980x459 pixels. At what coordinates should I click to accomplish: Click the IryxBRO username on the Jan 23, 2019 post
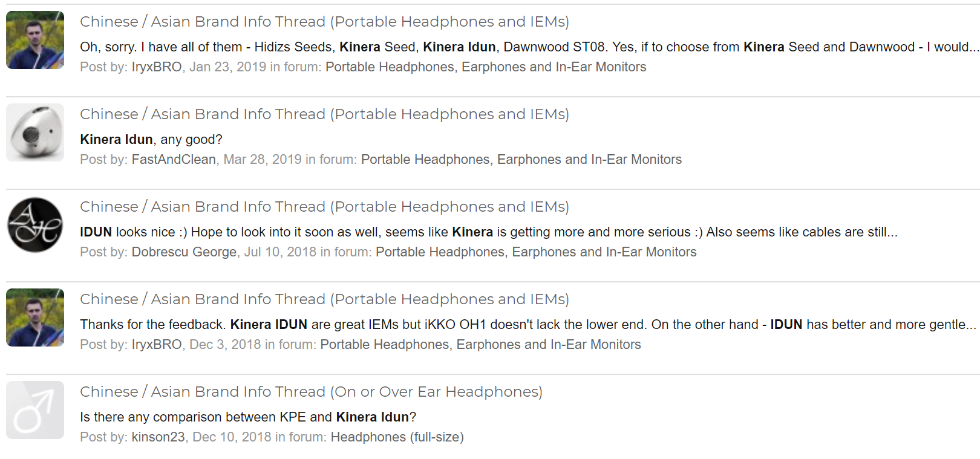point(157,67)
